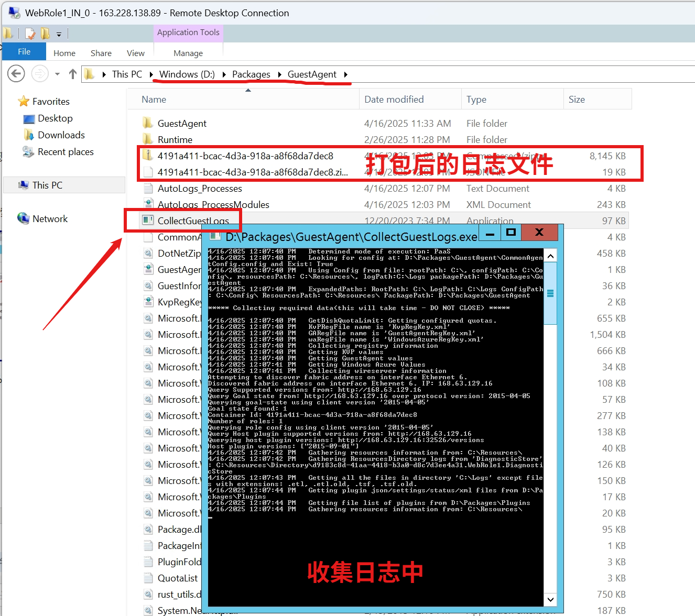Screen dimensions: 695x616
Task: Switch to the View ribbon tab
Action: (x=135, y=53)
